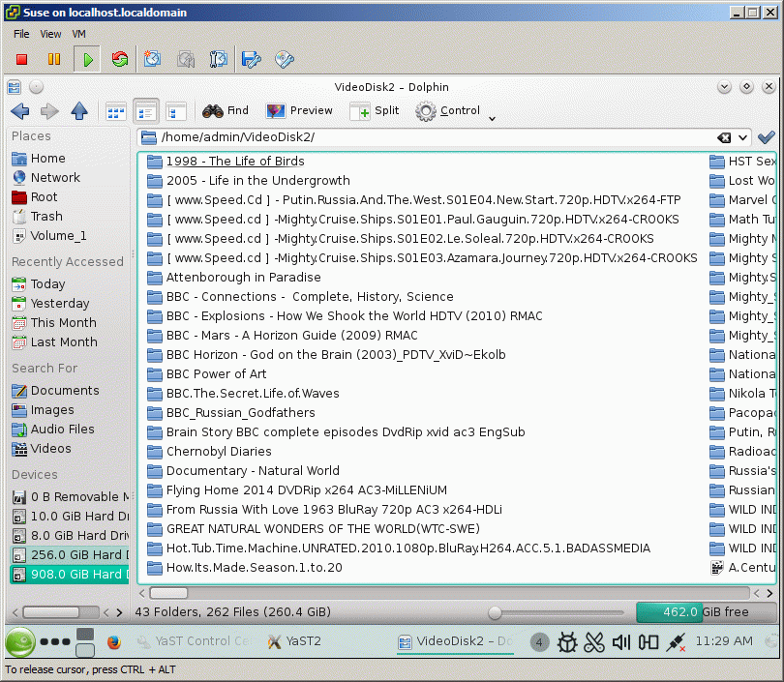Expand location history dropdown

click(x=742, y=137)
